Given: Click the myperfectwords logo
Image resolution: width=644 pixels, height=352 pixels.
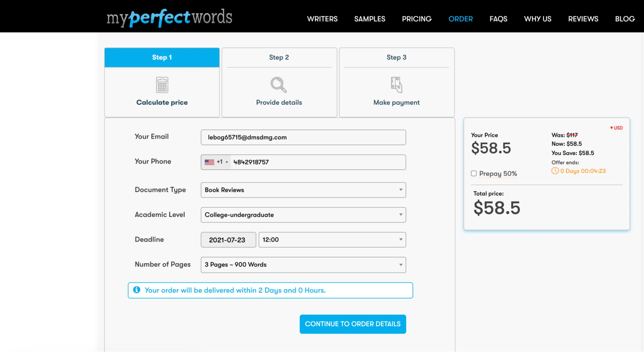Looking at the screenshot, I should point(169,17).
